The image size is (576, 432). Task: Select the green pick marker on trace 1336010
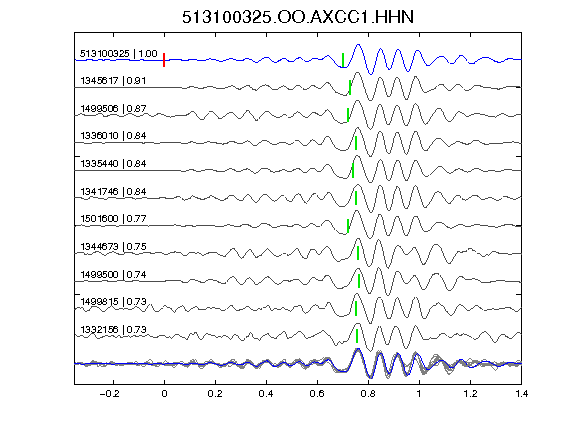pos(356,143)
